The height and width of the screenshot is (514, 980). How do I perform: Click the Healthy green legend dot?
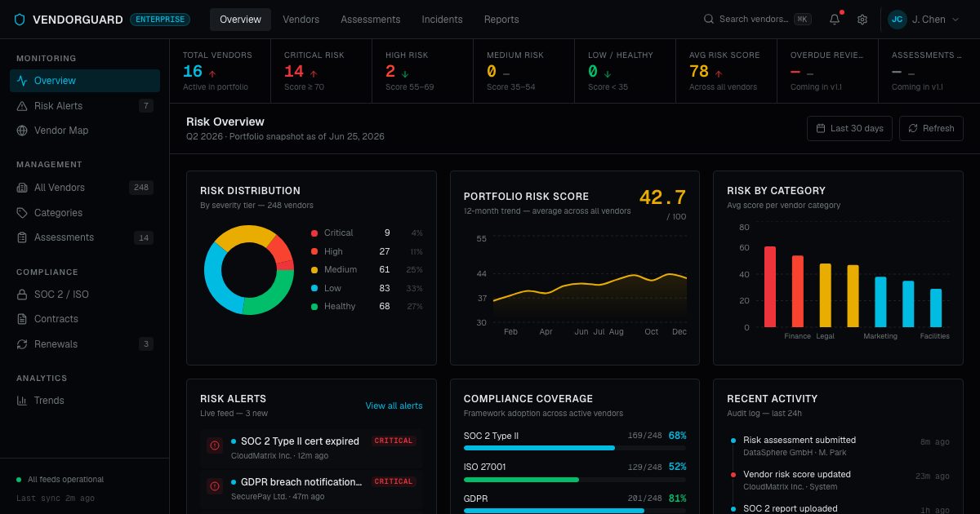point(314,307)
